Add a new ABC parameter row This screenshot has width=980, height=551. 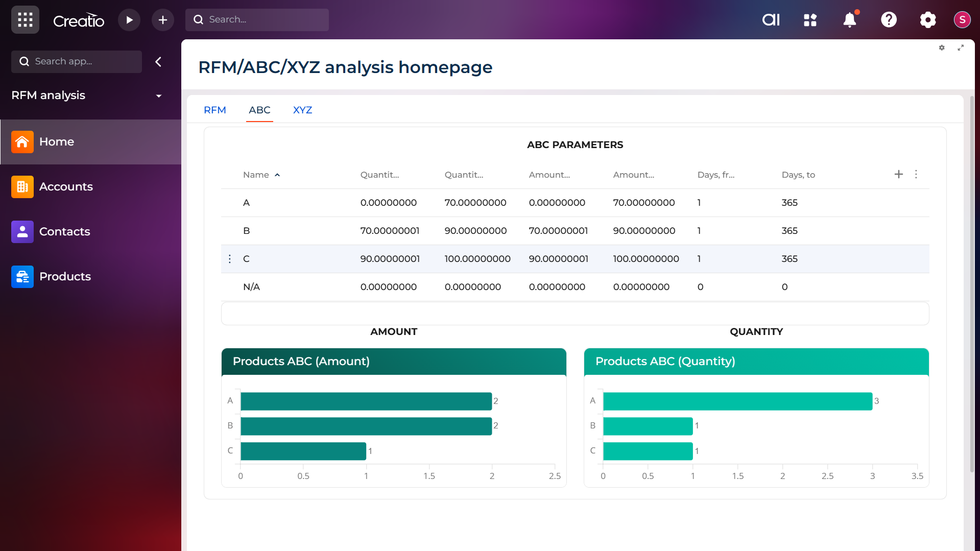[899, 174]
